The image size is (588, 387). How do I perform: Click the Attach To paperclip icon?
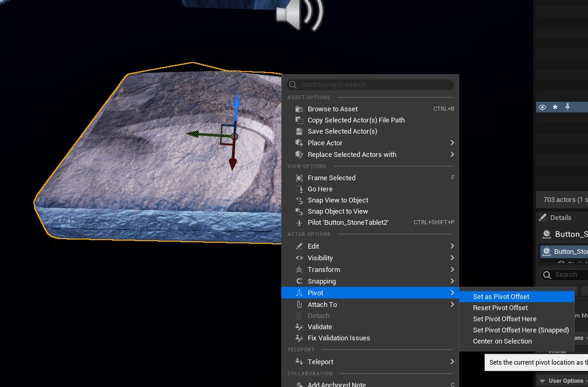[x=299, y=304]
